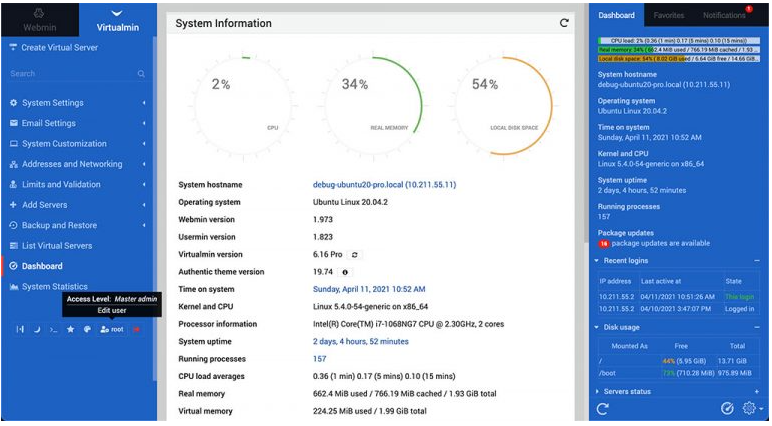Open gear settings dropdown arrow

click(761, 409)
